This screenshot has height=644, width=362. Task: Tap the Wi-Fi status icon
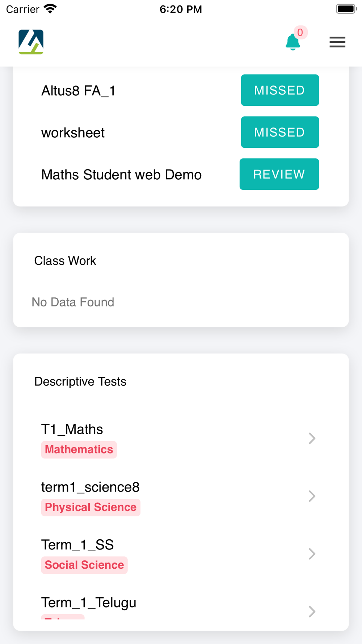[50, 9]
